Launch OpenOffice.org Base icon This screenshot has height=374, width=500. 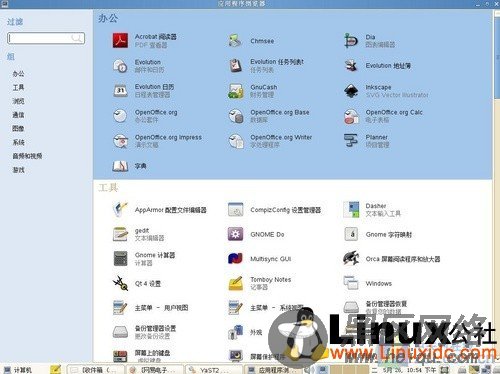click(235, 116)
